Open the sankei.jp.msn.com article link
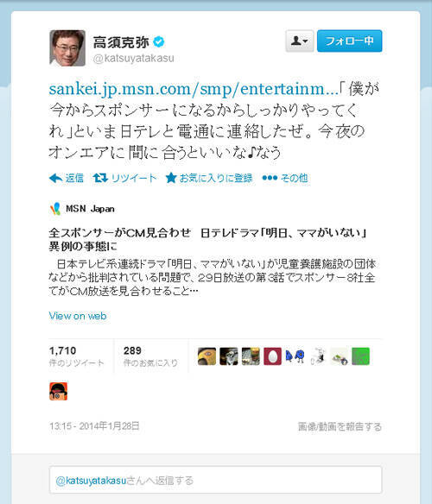This screenshot has width=432, height=504. [x=194, y=89]
